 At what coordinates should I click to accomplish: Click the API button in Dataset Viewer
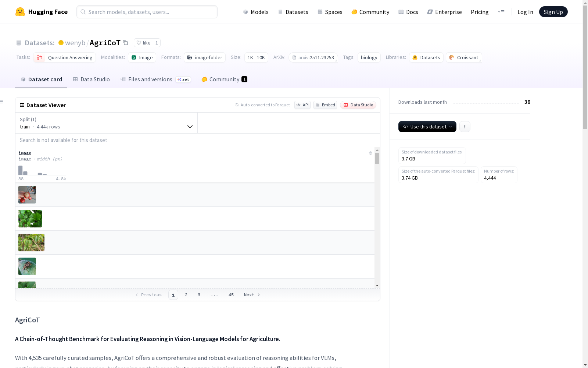(x=302, y=105)
